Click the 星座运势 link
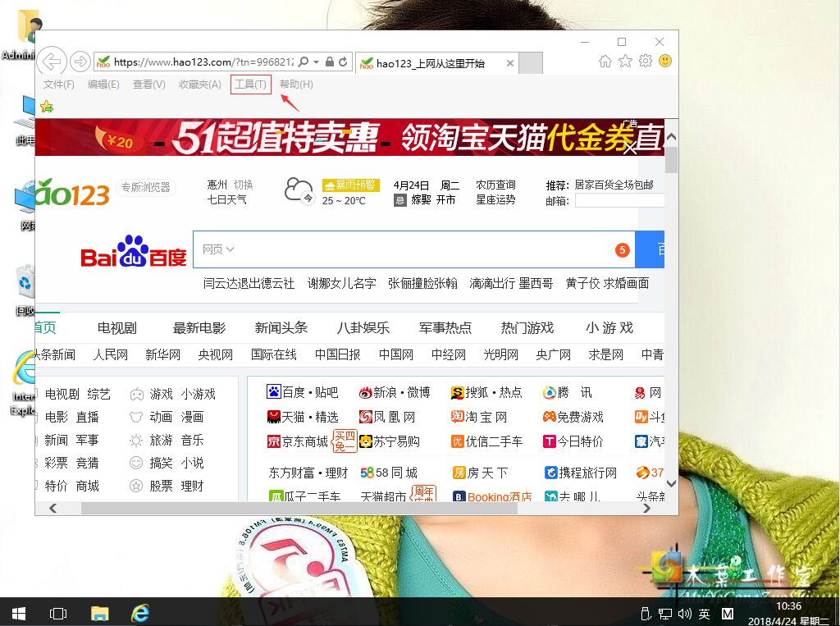Image resolution: width=840 pixels, height=626 pixels. [x=495, y=199]
